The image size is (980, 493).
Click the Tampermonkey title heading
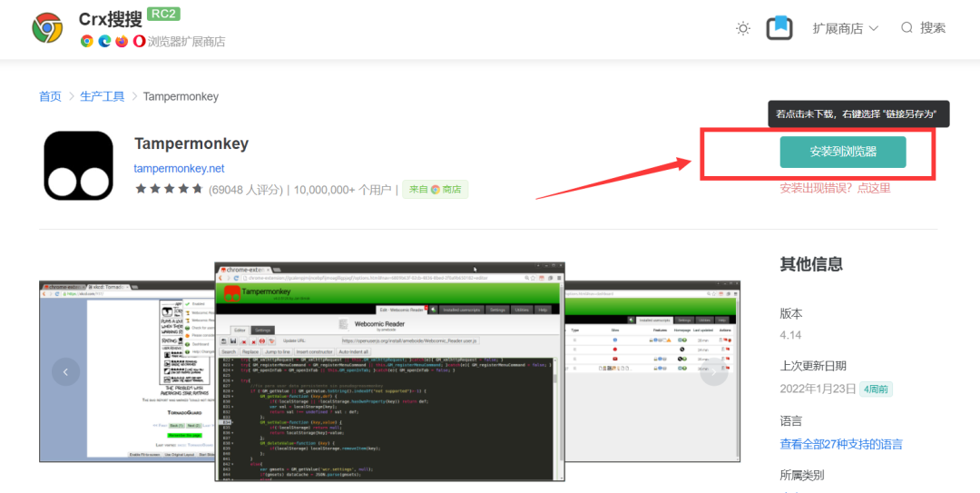tap(191, 143)
